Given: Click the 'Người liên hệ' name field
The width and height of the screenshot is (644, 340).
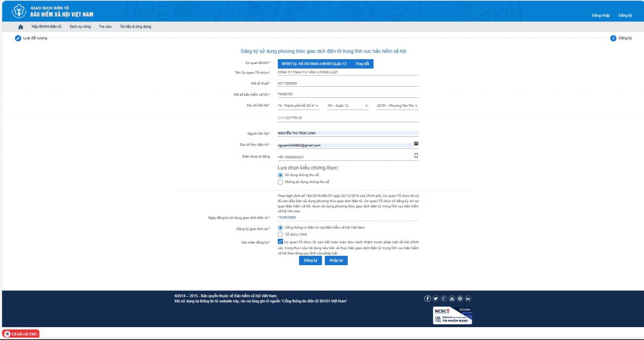Looking at the screenshot, I should point(348,133).
